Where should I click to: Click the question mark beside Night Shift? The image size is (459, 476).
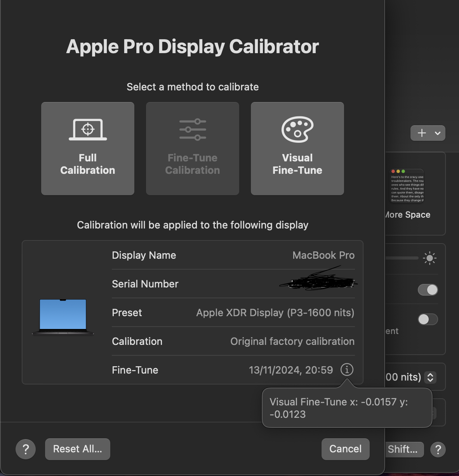(x=438, y=449)
